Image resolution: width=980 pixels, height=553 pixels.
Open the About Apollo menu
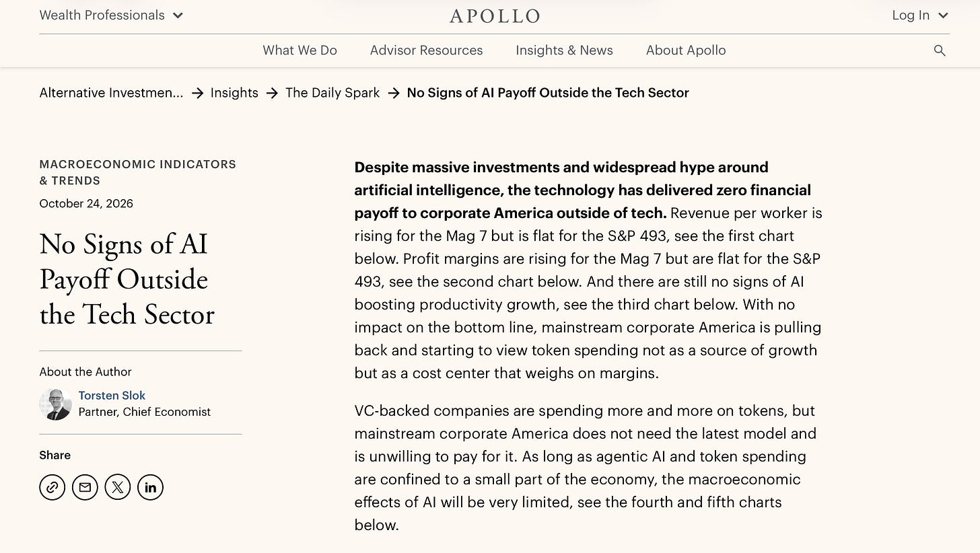pos(686,50)
